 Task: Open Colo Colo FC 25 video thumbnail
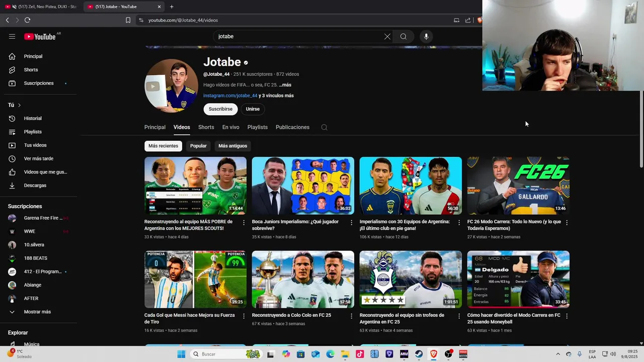point(303,279)
